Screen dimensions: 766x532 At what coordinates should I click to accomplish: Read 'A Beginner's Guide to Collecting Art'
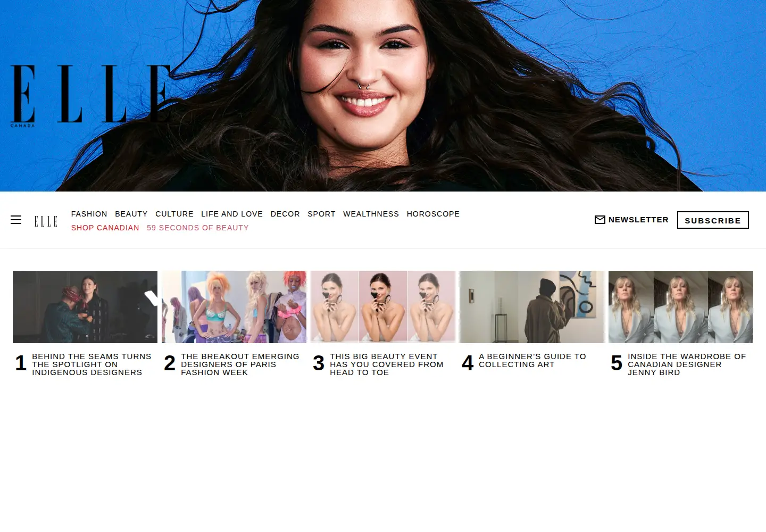tap(532, 361)
